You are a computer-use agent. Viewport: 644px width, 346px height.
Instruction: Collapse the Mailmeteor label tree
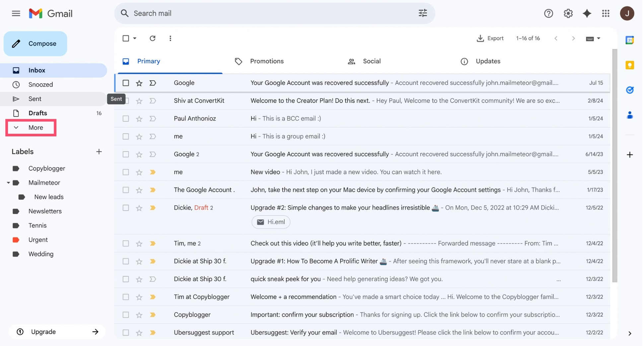(8, 183)
